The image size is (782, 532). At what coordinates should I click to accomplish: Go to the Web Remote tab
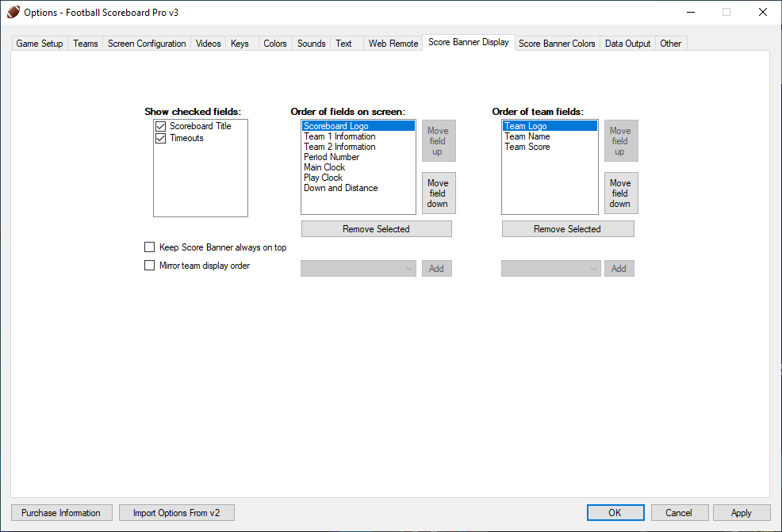click(x=393, y=44)
